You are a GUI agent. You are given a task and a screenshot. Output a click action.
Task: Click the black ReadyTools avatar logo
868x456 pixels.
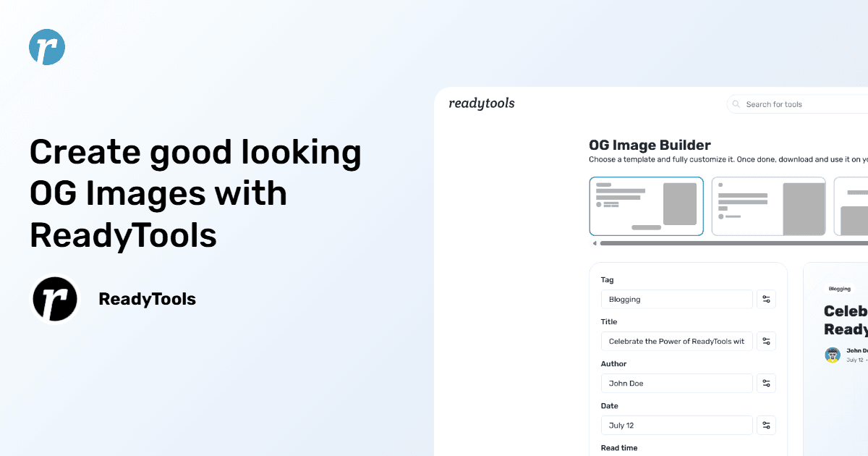55,299
